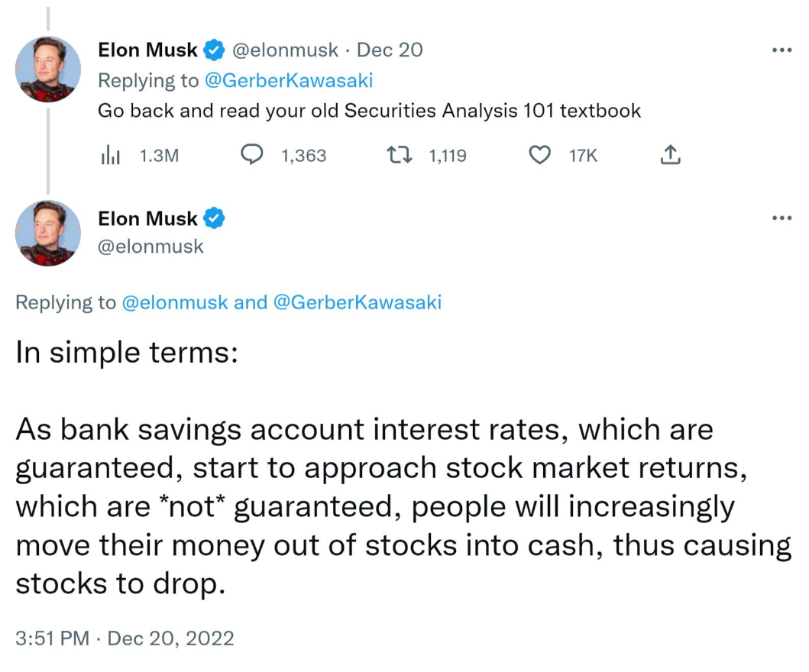The height and width of the screenshot is (672, 809).
Task: Open the Dec 20 date link
Action: pyautogui.click(x=390, y=50)
